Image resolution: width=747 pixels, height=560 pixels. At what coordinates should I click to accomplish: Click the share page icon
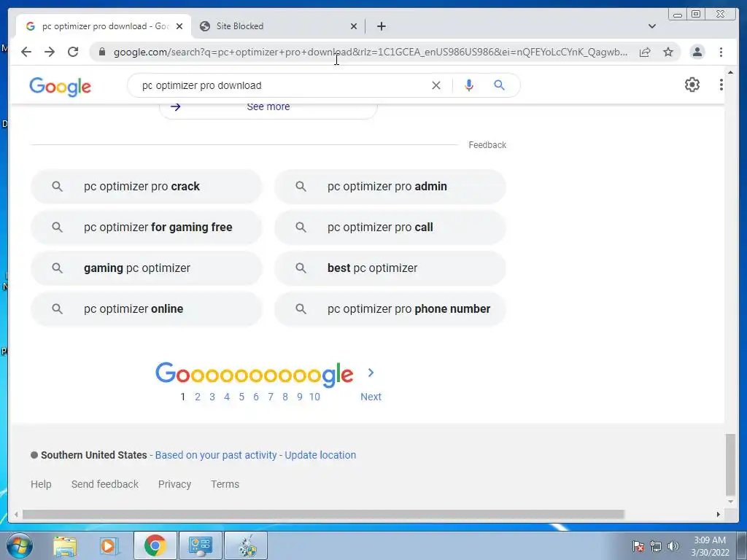pyautogui.click(x=645, y=52)
